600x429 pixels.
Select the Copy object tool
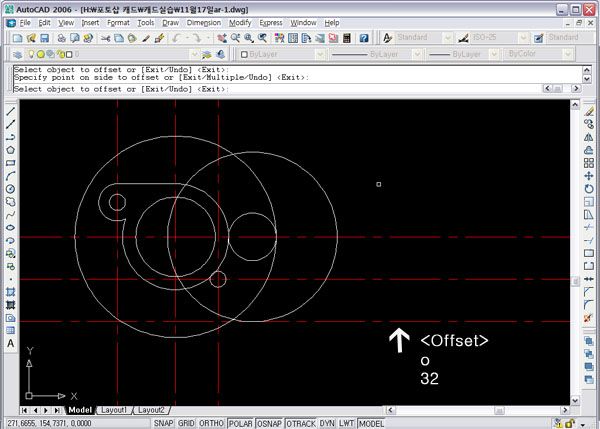(589, 124)
